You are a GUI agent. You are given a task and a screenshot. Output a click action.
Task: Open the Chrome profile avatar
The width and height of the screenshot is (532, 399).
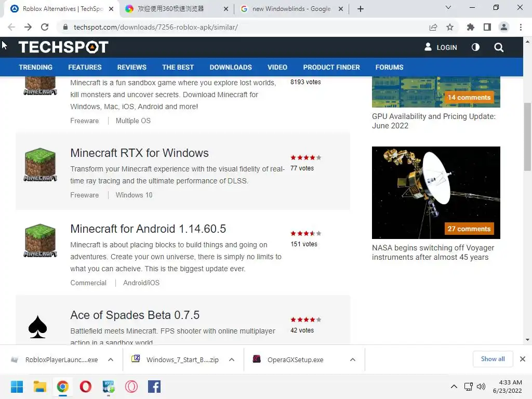[x=504, y=27]
